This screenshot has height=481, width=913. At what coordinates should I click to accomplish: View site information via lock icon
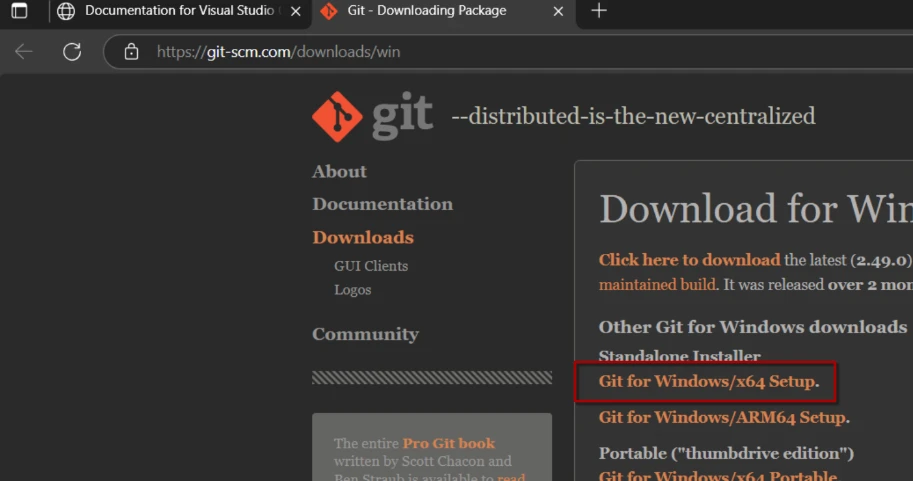click(x=130, y=52)
